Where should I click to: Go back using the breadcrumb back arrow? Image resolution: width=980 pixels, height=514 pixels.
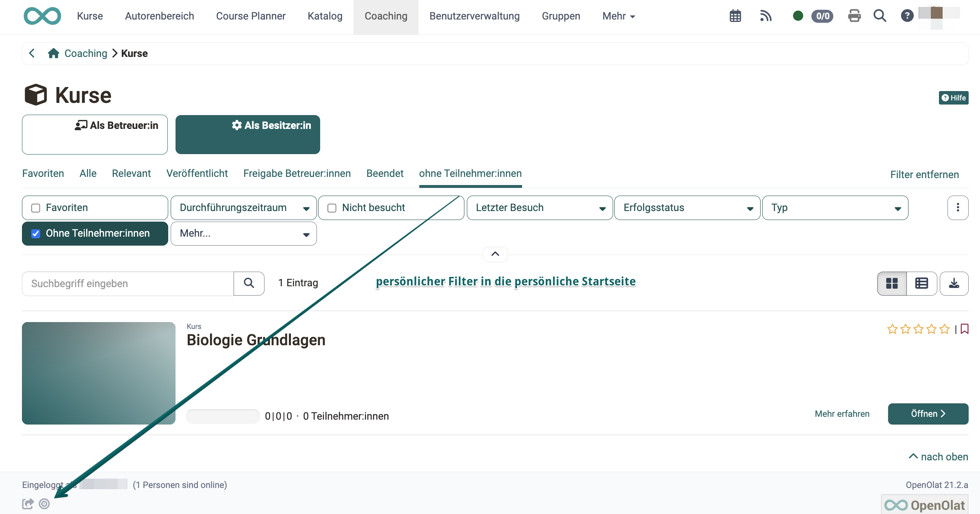tap(32, 53)
